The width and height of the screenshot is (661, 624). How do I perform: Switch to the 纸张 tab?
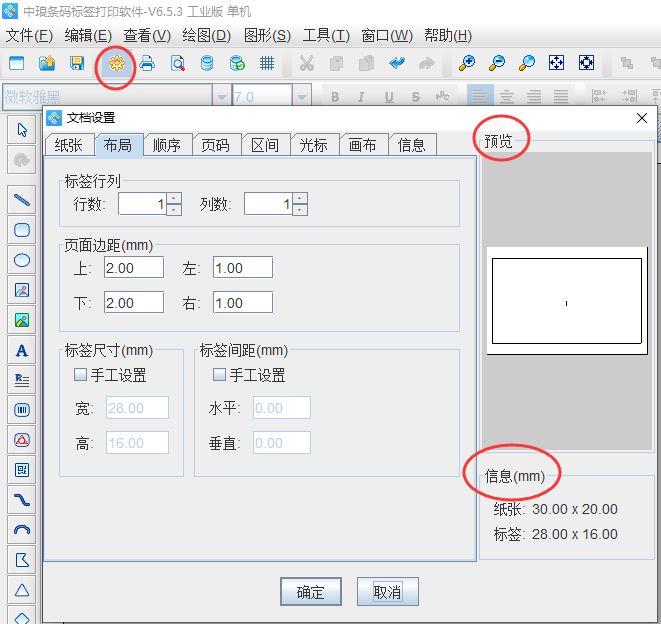coord(69,145)
